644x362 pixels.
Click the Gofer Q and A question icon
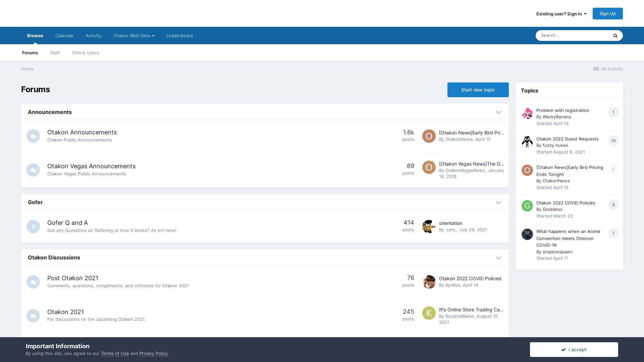pos(33,227)
